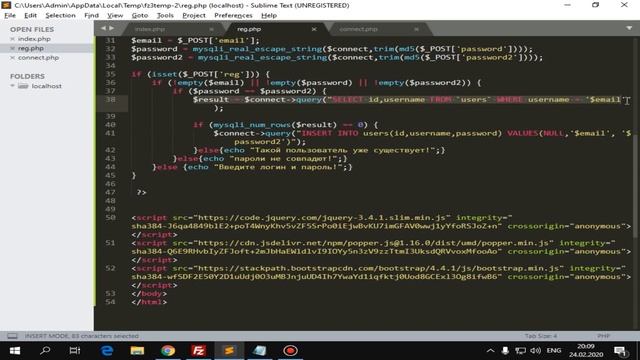Close index.php from the open files list
This screenshot has height=360, width=640.
pos(12,39)
